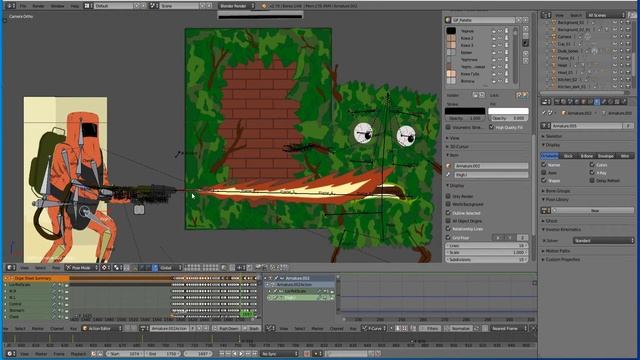
Task: Click the Stash button
Action: click(x=252, y=329)
